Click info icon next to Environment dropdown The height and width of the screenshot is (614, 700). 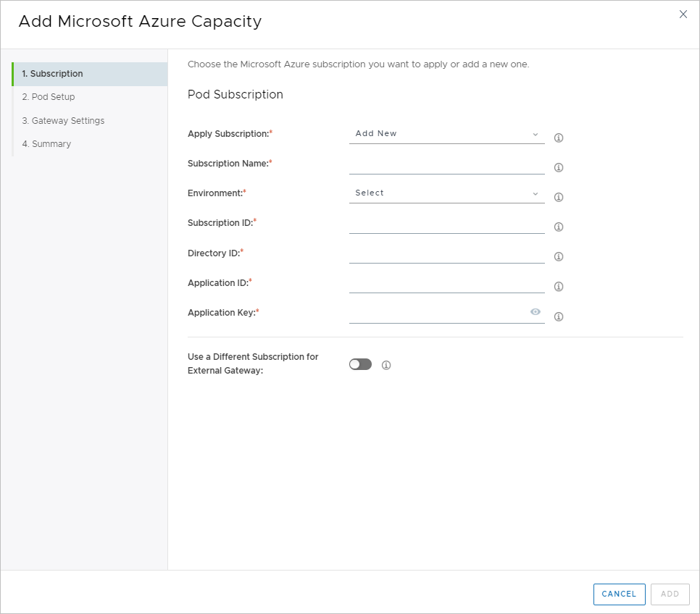tap(559, 197)
